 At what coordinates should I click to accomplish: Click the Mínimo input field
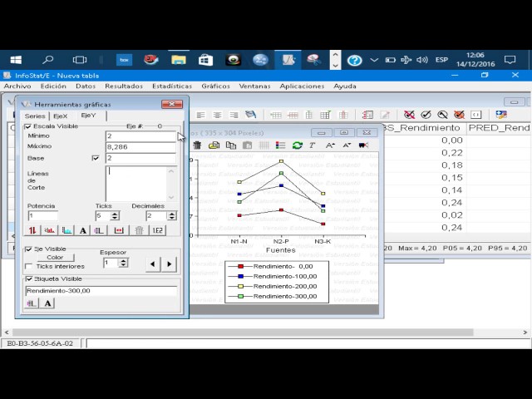(x=140, y=136)
